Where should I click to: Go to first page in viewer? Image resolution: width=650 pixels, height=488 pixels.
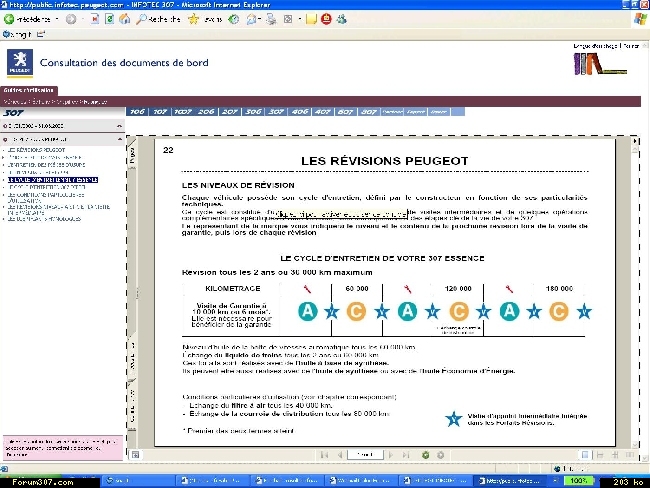pyautogui.click(x=324, y=455)
